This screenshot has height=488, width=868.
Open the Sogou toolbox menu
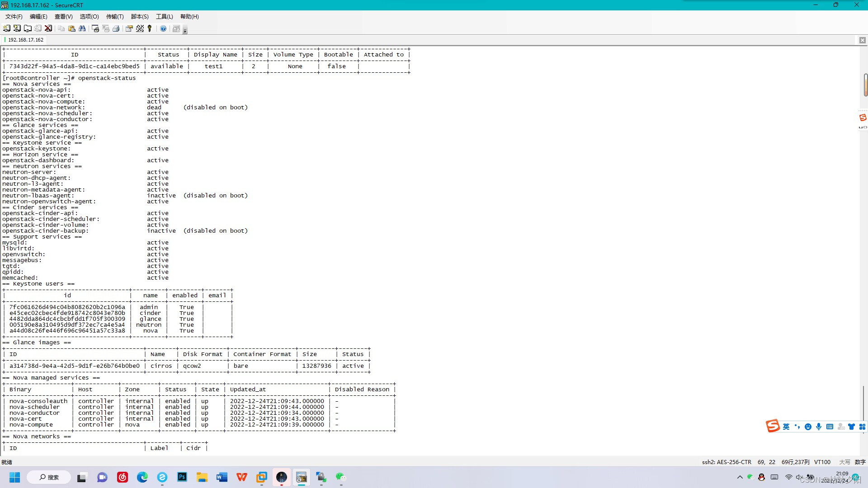click(x=862, y=426)
